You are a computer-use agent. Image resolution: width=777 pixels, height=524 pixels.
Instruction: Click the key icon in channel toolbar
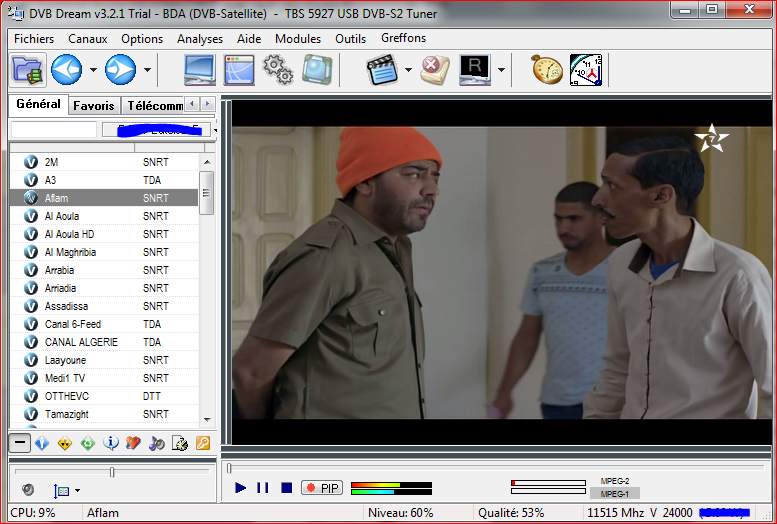pos(202,443)
